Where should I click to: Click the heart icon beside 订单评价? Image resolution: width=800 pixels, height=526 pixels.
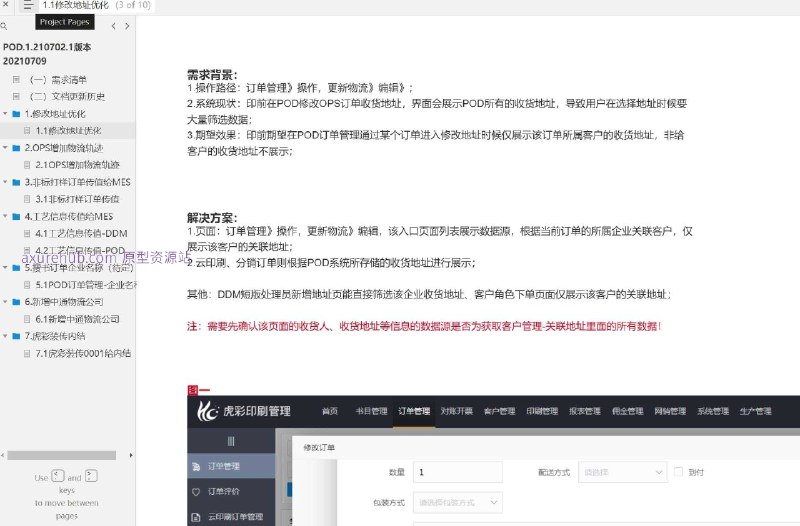coord(196,492)
